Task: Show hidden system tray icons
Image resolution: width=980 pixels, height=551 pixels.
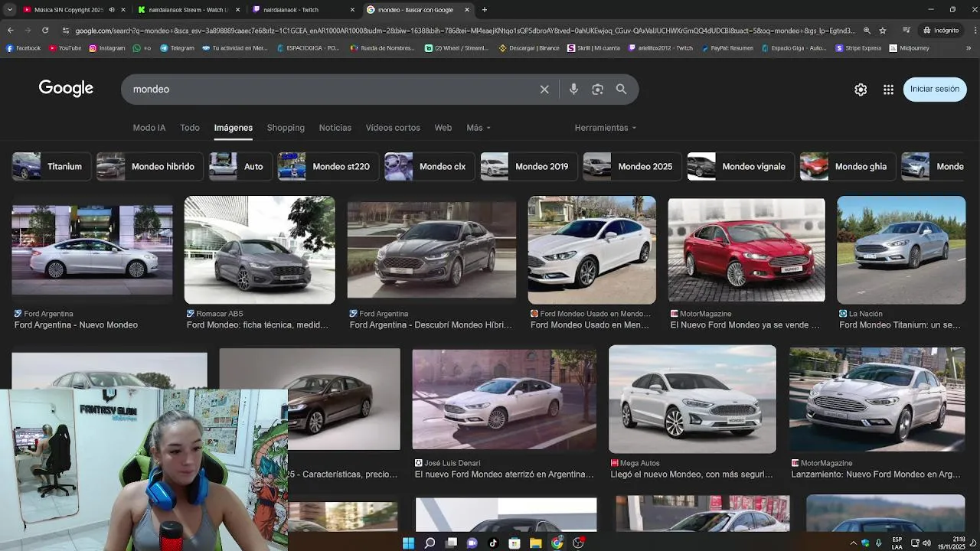Action: coord(853,543)
